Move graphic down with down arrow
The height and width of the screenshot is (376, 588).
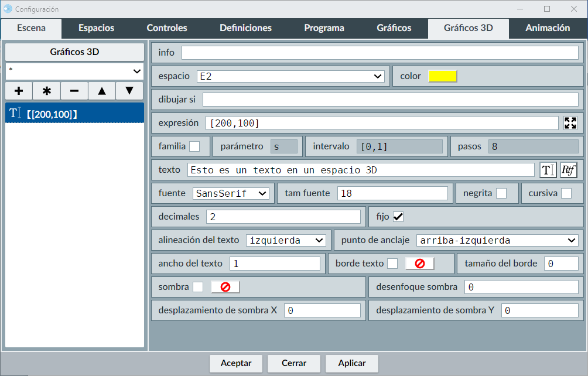[129, 91]
